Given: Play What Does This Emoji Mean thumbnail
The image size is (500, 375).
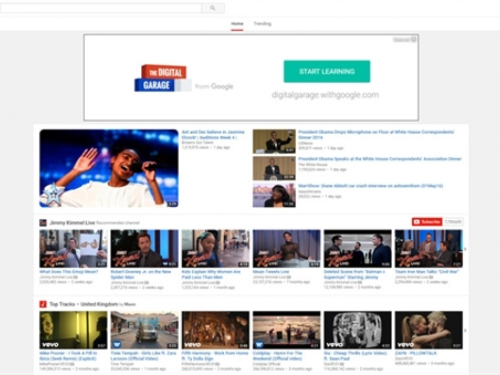Looking at the screenshot, I should pos(73,249).
